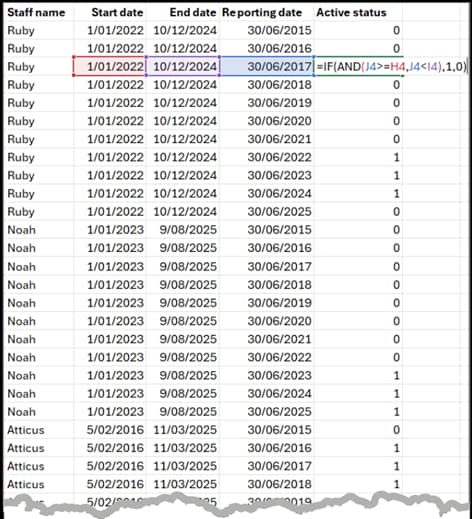The width and height of the screenshot is (472, 519).
Task: Click active status for Noah 30/06/2023
Action: [358, 375]
